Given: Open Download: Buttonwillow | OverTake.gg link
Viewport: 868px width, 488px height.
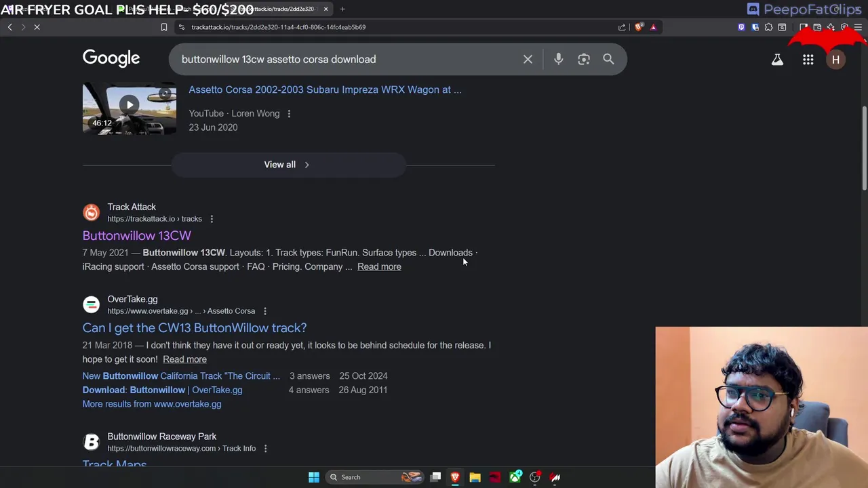Looking at the screenshot, I should pos(162,390).
